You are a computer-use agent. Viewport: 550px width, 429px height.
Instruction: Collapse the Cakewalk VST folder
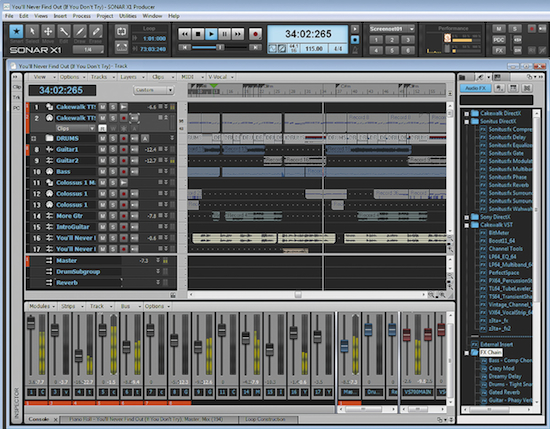pos(467,225)
